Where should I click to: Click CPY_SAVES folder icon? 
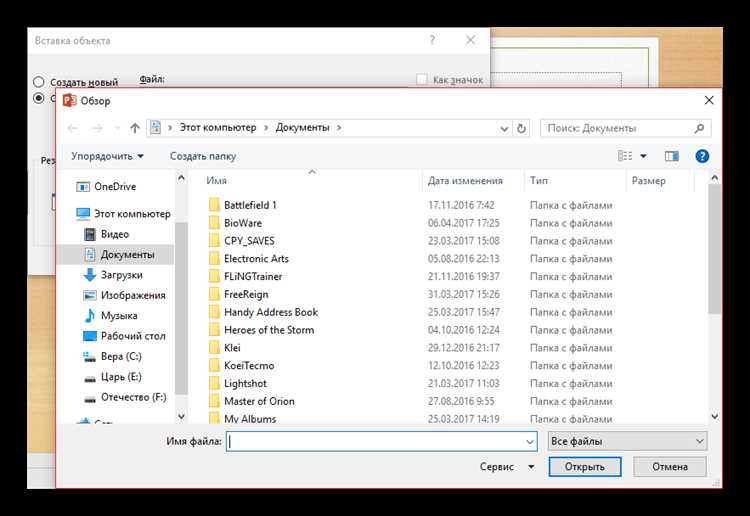[x=214, y=241]
